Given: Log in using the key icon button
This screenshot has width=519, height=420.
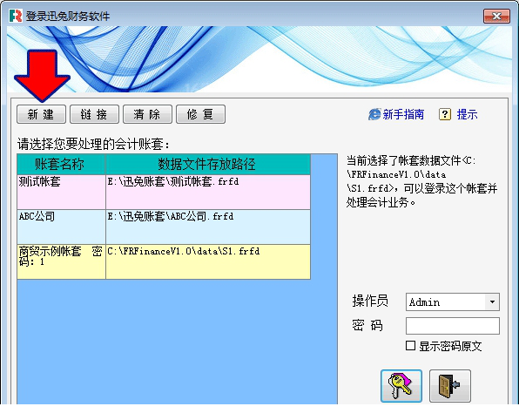Looking at the screenshot, I should [x=401, y=386].
